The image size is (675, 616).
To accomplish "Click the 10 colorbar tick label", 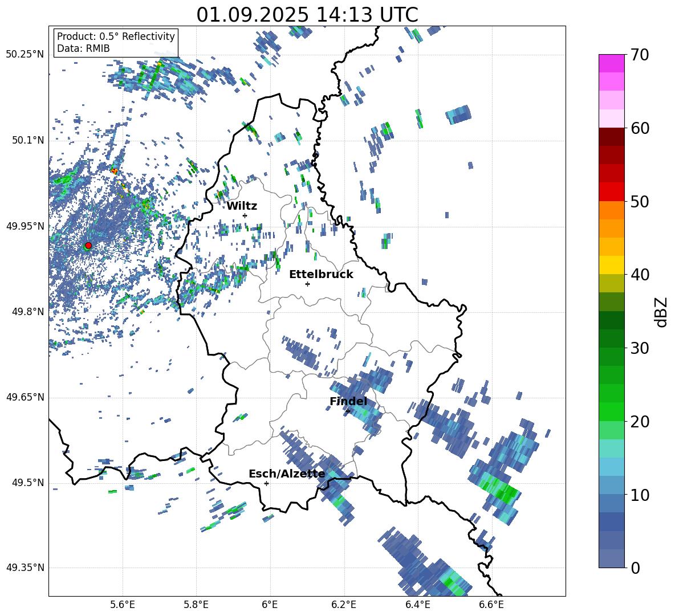I will [x=640, y=495].
